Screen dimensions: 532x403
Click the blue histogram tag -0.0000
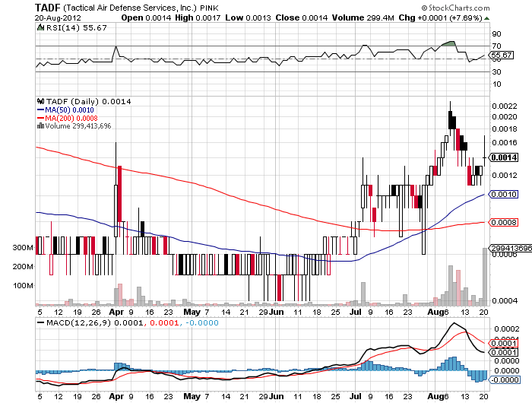(505, 379)
